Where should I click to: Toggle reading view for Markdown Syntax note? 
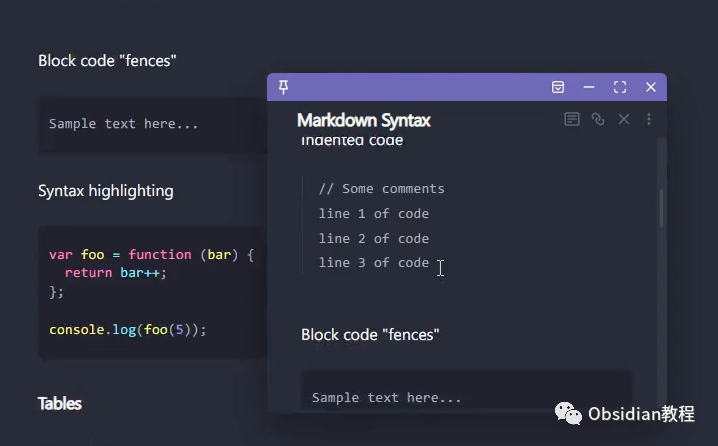(x=571, y=120)
